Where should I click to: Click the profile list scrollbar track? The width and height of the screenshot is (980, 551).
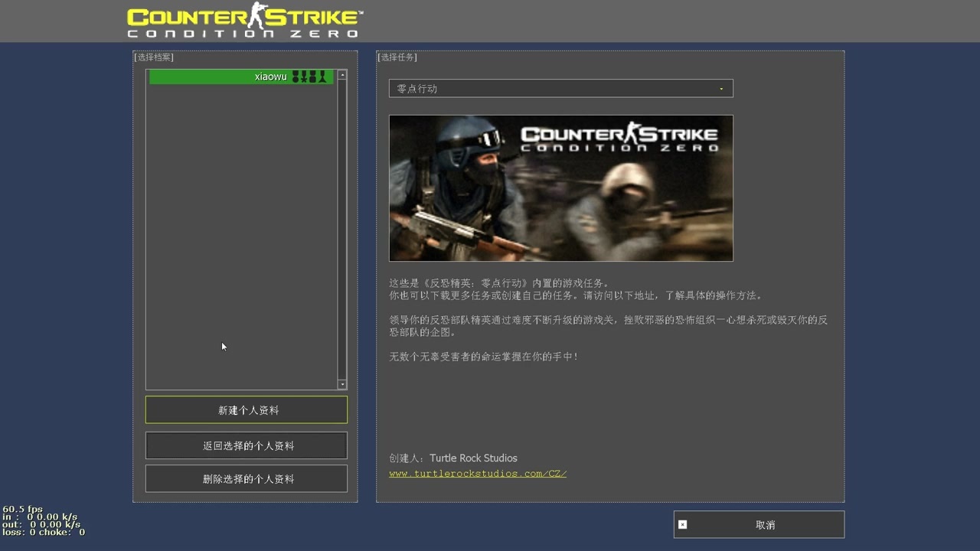(342, 230)
